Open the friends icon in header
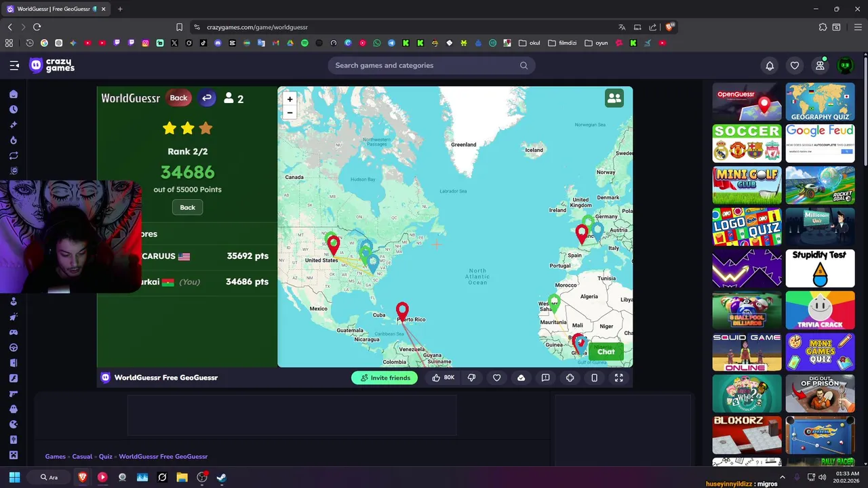Screen dimensions: 868x488 (x=820, y=66)
